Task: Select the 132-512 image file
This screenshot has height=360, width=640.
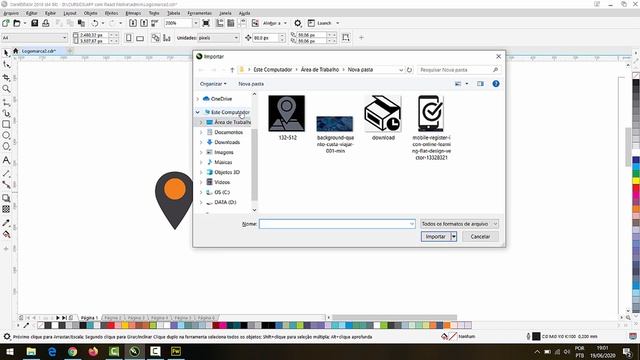Action: point(287,118)
